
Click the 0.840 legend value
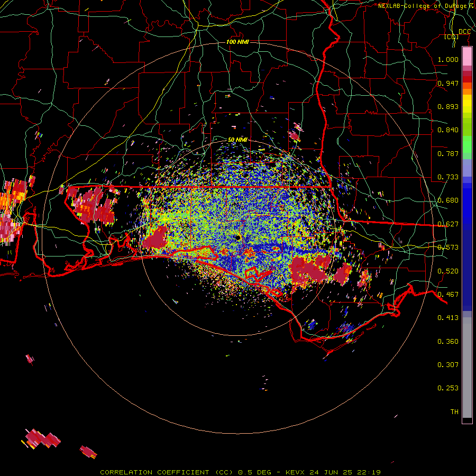[x=448, y=130]
